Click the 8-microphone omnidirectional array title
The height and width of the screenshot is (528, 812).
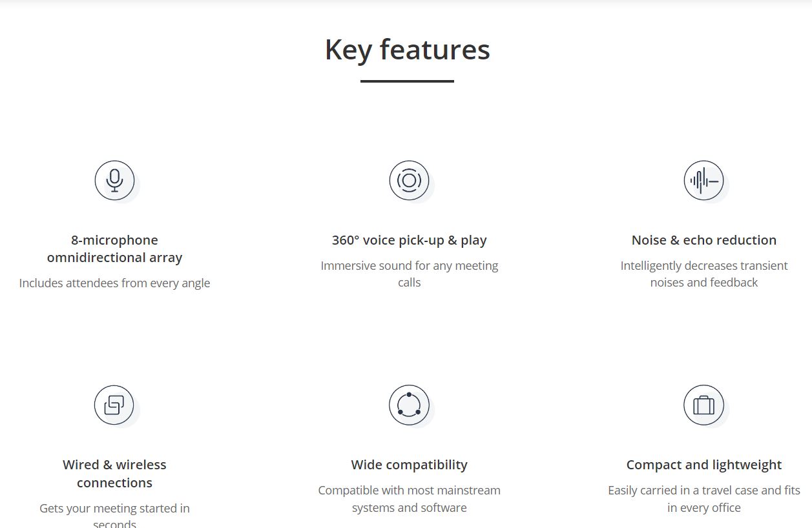115,249
